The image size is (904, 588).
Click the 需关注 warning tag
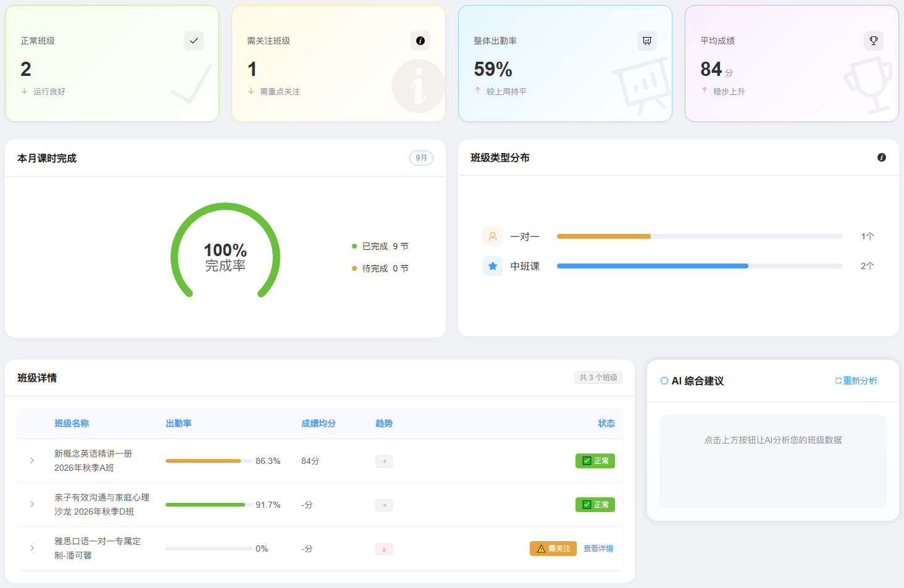553,549
